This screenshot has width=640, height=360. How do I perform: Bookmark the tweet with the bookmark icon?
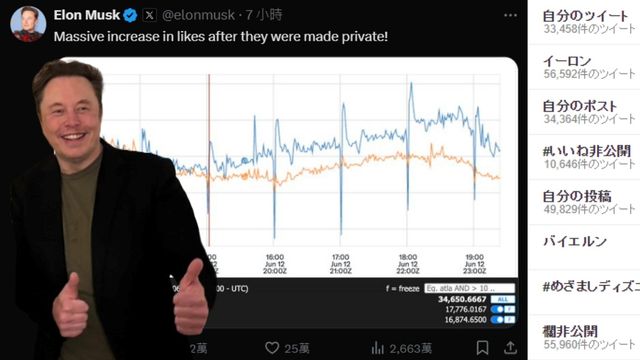tap(482, 348)
